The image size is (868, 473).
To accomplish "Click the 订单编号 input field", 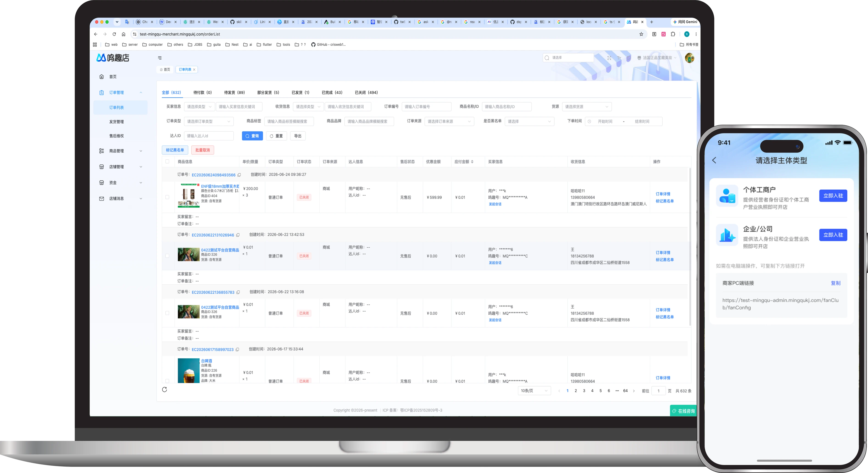I will [426, 107].
